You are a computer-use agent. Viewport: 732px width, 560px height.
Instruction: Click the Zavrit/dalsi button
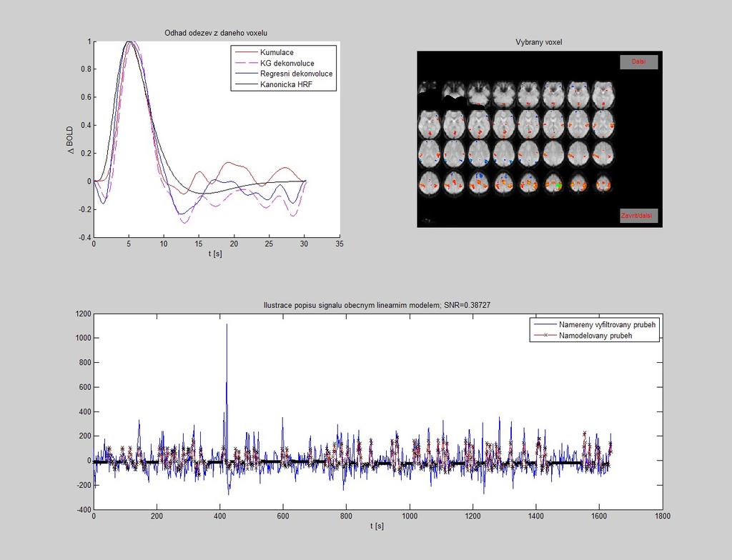click(x=638, y=216)
